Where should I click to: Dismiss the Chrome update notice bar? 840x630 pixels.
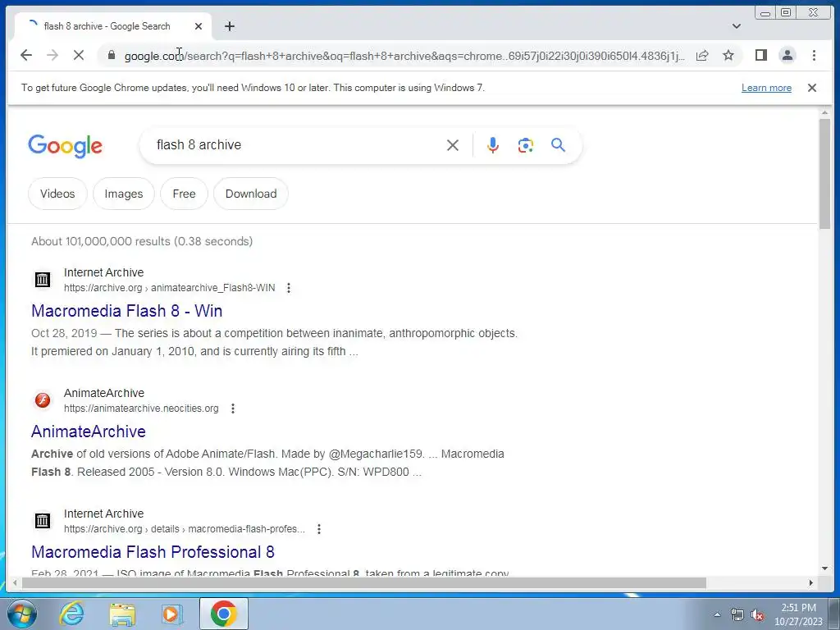pos(811,88)
